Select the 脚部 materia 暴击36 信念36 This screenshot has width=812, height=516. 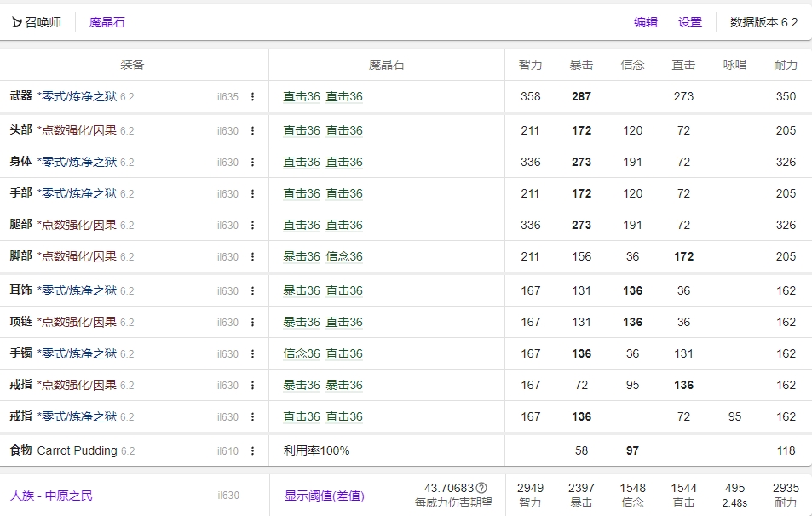323,256
